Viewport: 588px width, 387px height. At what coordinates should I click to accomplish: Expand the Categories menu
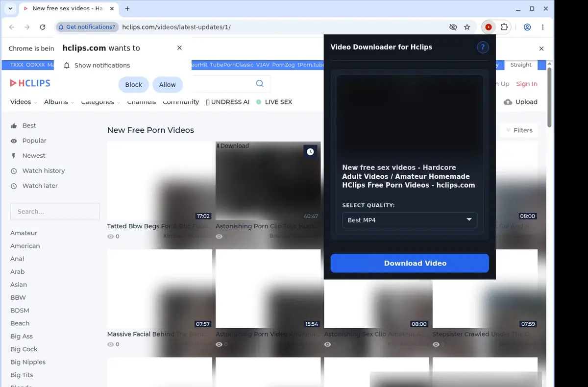100,102
